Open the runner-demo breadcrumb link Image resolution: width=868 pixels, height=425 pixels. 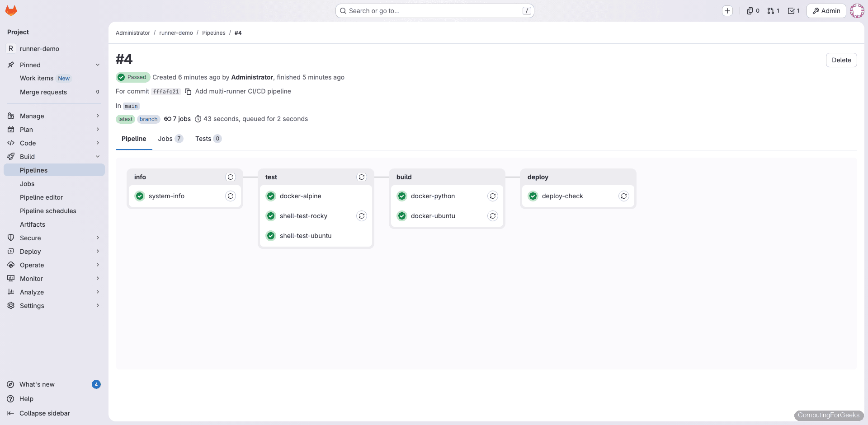176,33
